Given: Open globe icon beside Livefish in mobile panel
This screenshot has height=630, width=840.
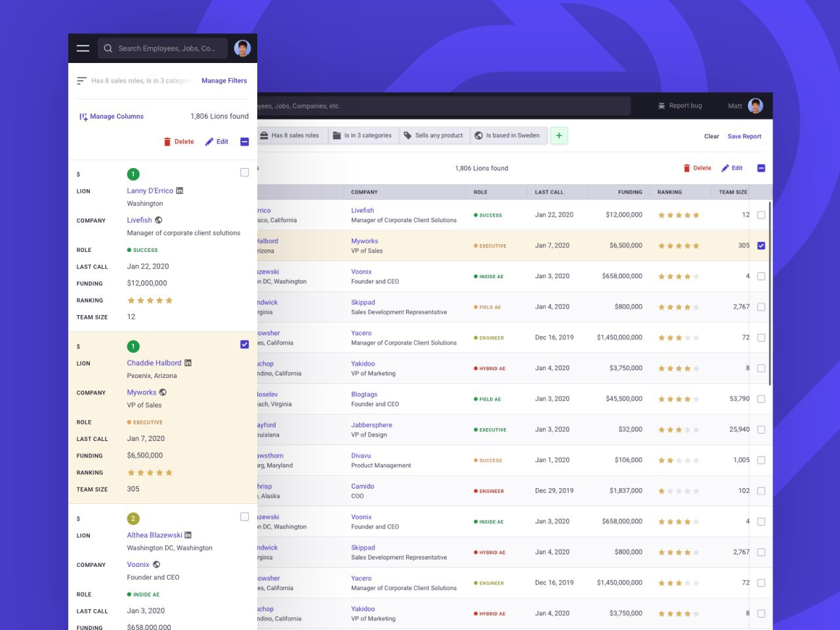Looking at the screenshot, I should [159, 220].
